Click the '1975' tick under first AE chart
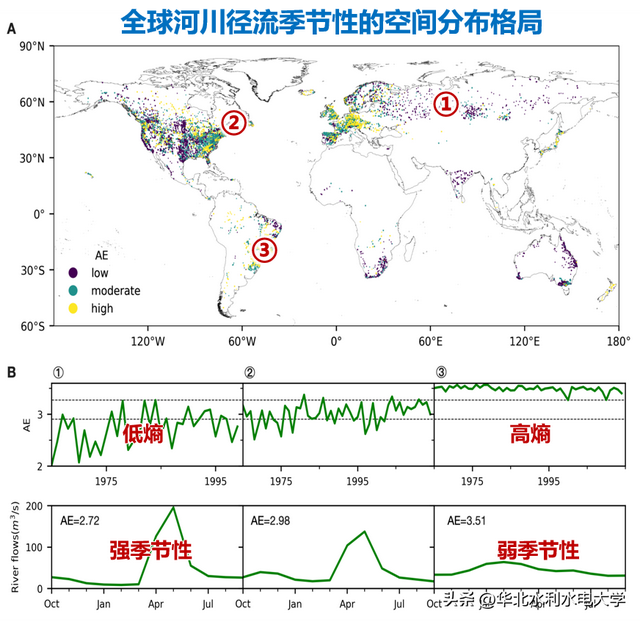This screenshot has height=622, width=640. [x=106, y=481]
